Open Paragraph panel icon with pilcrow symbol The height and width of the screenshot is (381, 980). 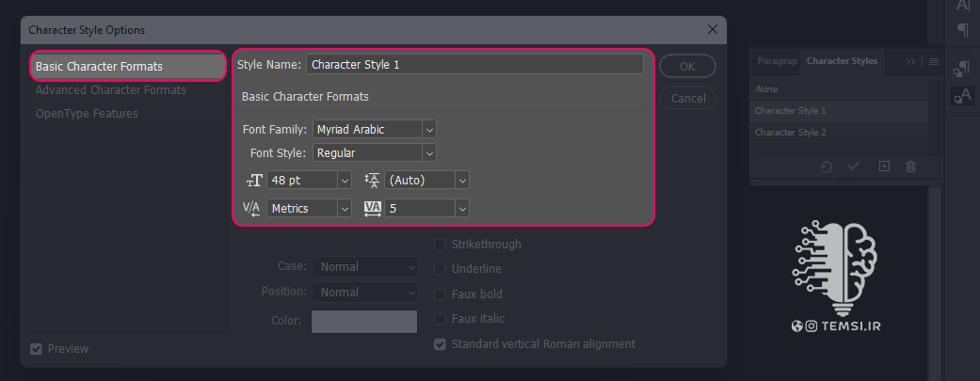click(962, 29)
